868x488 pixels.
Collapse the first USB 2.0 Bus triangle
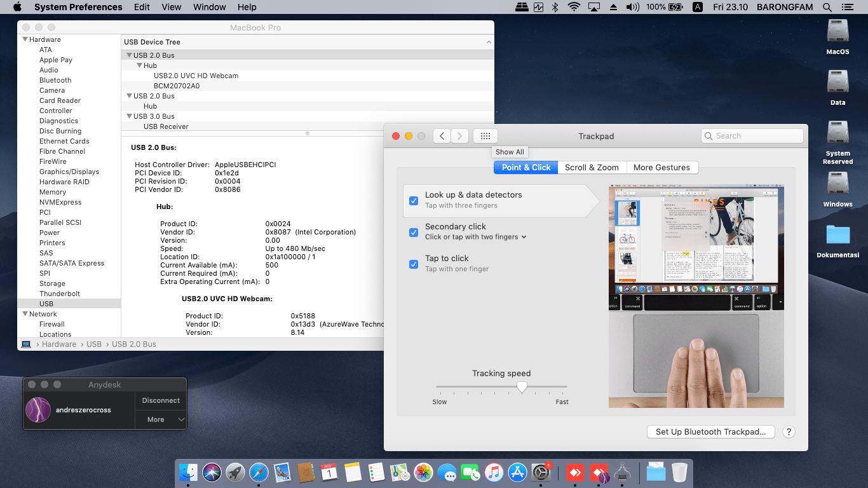click(x=129, y=55)
